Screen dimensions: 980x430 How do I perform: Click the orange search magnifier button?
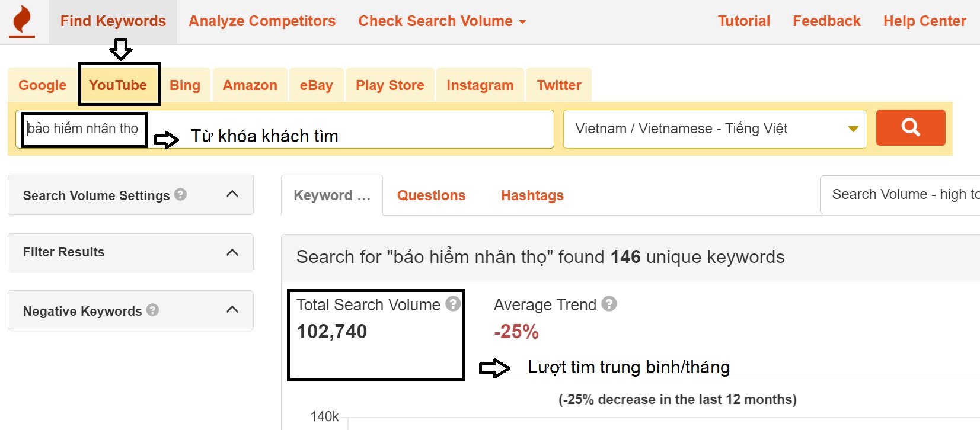pos(911,127)
